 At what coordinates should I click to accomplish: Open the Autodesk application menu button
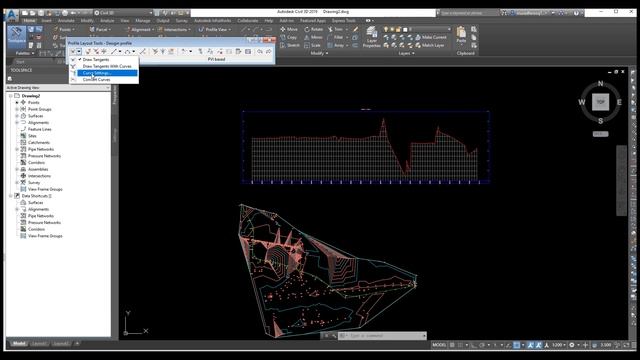[12, 16]
